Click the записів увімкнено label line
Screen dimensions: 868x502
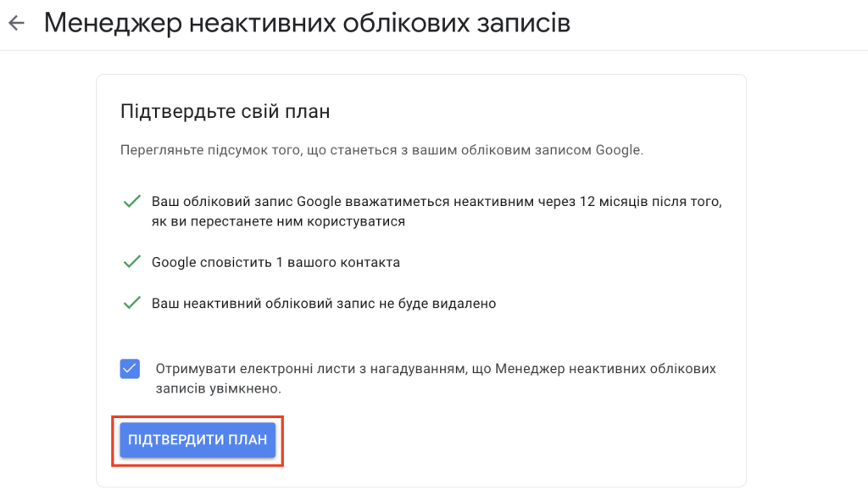click(x=218, y=388)
